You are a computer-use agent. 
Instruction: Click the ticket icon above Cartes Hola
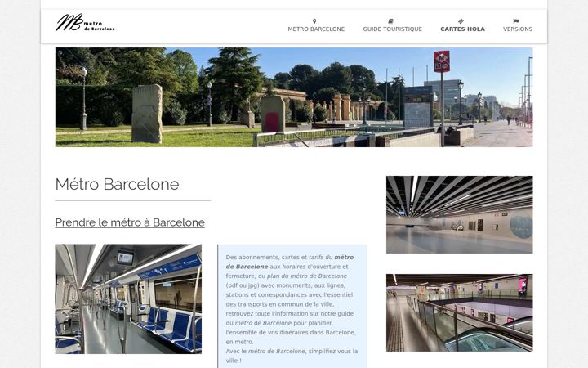[x=461, y=21]
